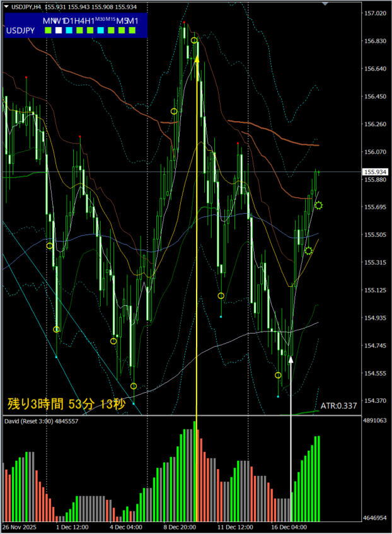Image resolution: width=392 pixels, height=534 pixels.
Task: Click the 1 Dec 12:00 time label
Action: 72,527
